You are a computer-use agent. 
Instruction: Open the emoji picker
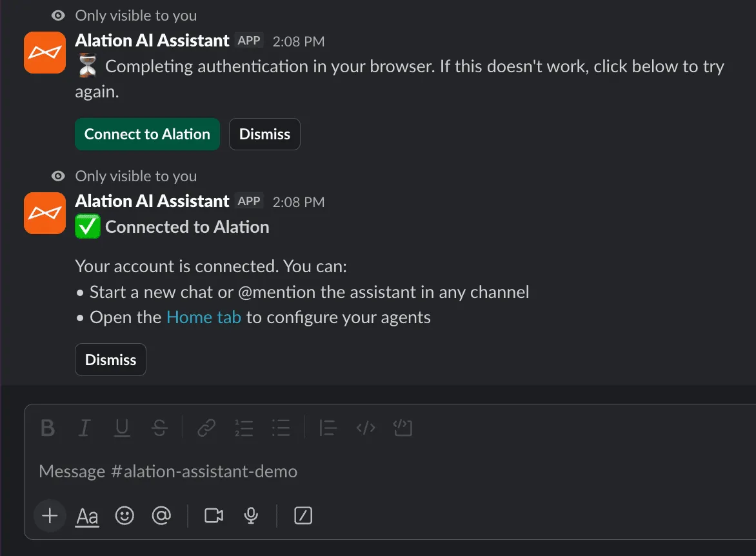click(124, 515)
